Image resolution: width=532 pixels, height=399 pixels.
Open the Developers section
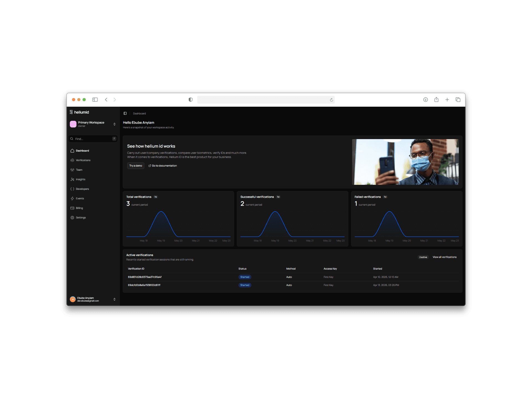(x=93, y=189)
